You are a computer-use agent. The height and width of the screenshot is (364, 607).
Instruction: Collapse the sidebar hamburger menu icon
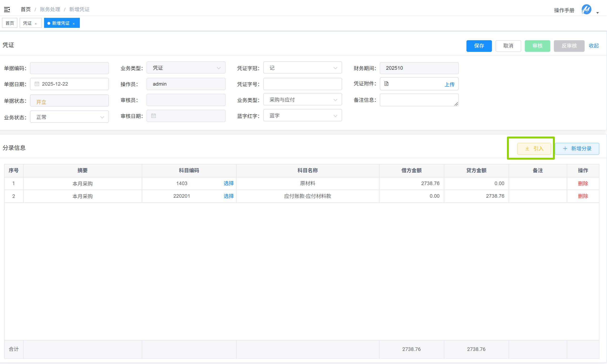tap(7, 10)
